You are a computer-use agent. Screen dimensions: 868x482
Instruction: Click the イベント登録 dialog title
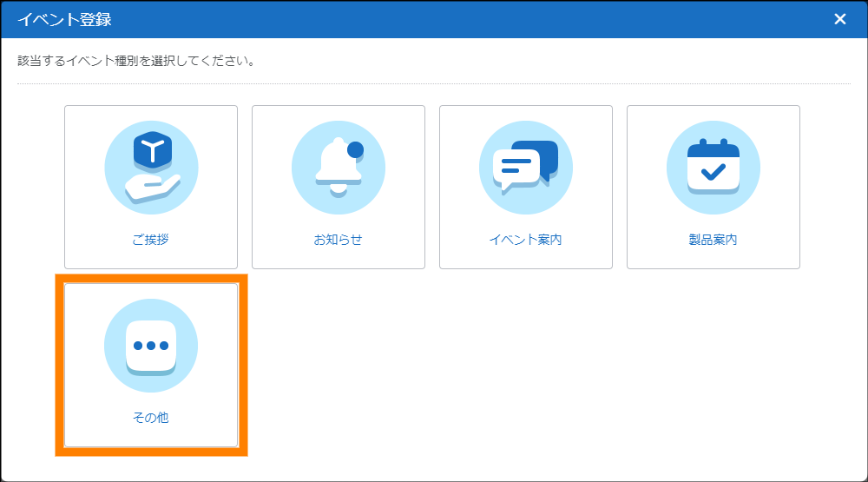64,19
